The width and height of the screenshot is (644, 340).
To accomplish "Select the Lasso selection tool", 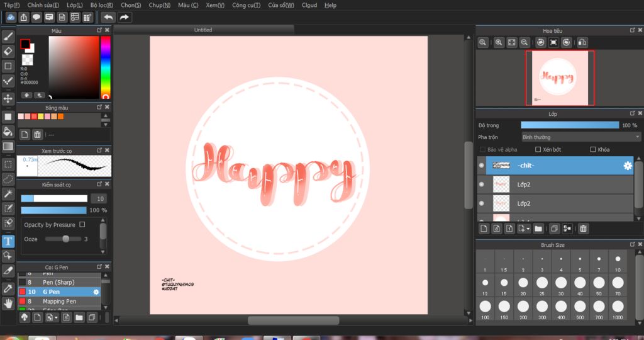I will pyautogui.click(x=8, y=179).
